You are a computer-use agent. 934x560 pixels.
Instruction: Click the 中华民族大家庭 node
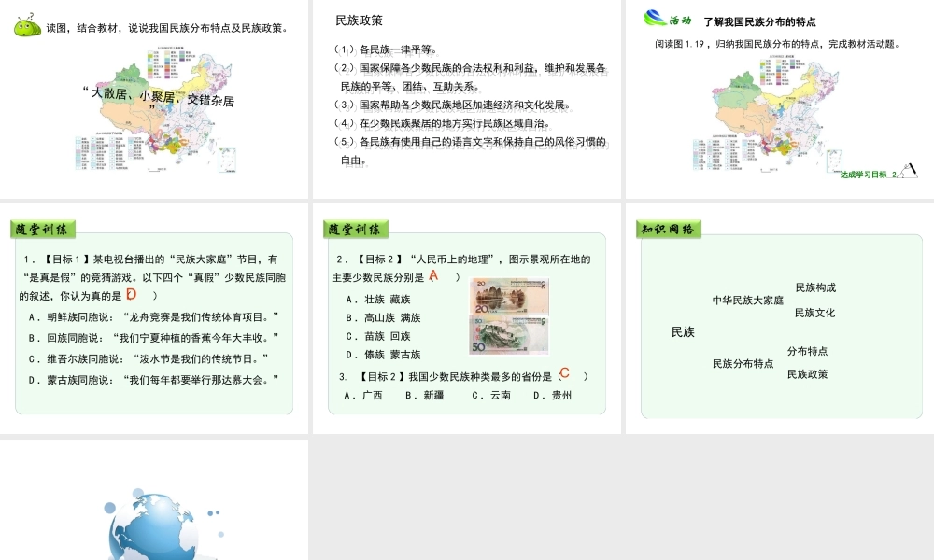[748, 301]
